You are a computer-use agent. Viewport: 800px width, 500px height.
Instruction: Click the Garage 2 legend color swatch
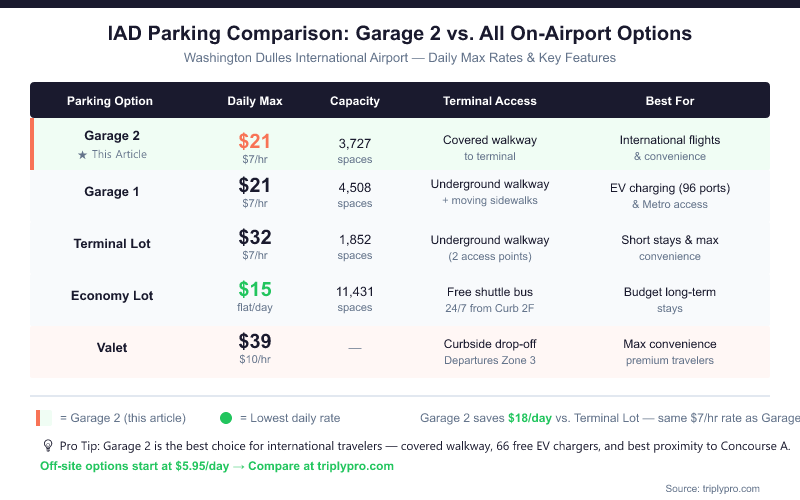(46, 418)
